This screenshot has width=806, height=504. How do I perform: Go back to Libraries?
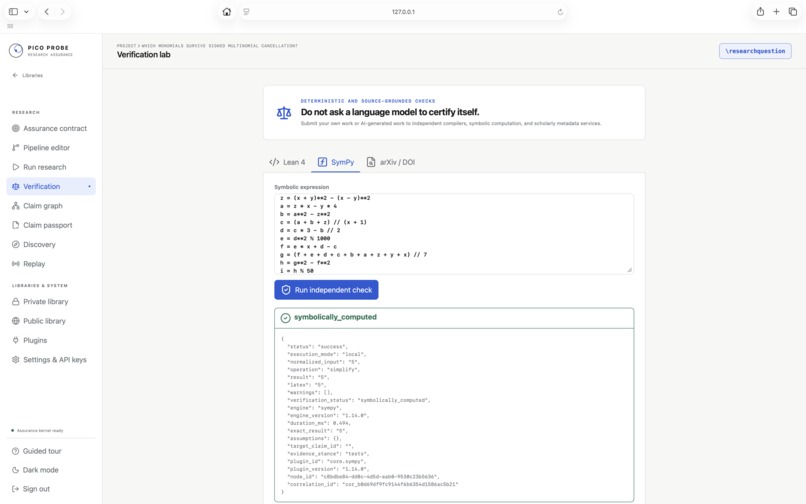coord(28,75)
